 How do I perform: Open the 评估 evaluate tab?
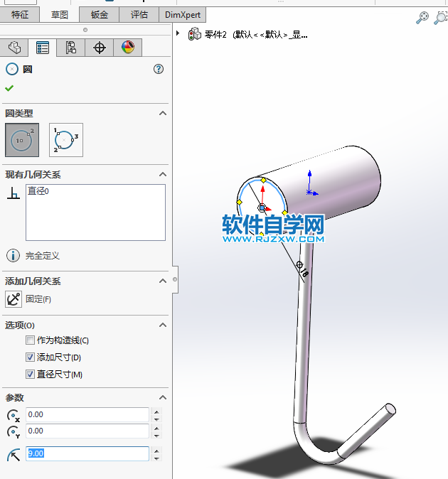point(139,15)
